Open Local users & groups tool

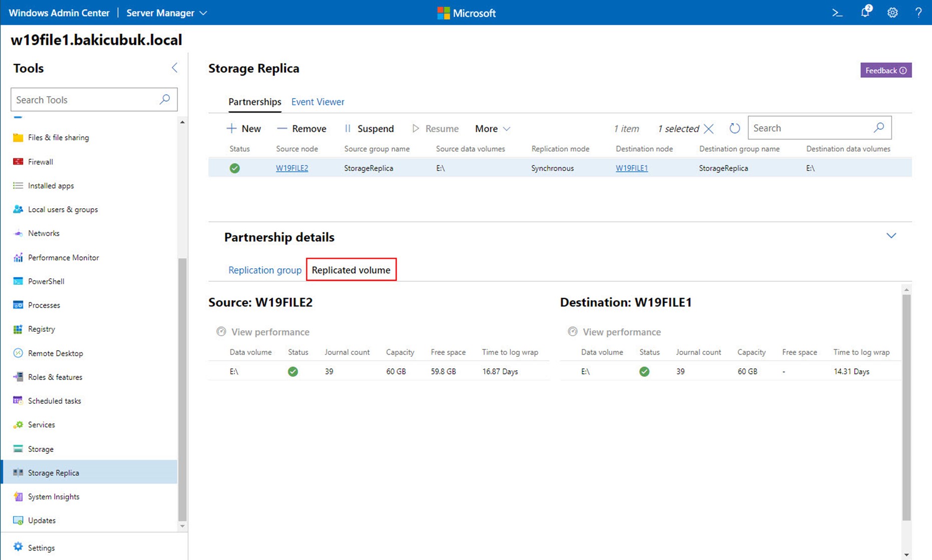63,210
